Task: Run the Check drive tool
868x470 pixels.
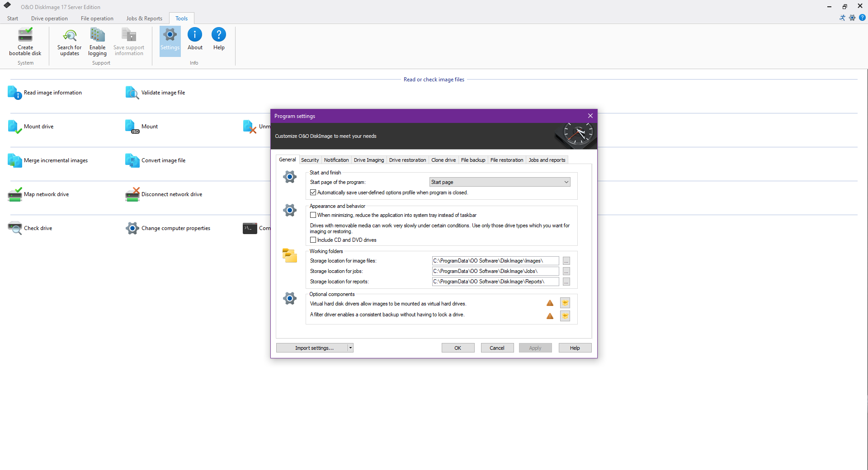Action: pos(30,228)
